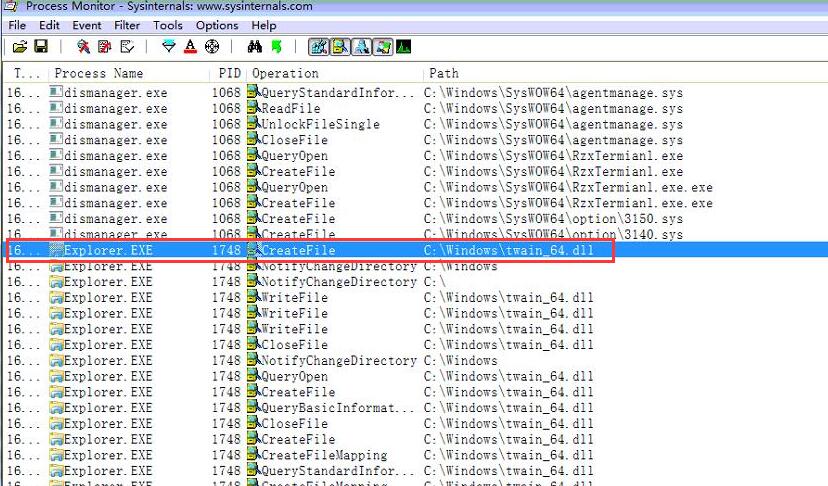Screen dimensions: 828x486
Task: Select CreateFile RzxTermianl.exe row
Action: click(415, 172)
